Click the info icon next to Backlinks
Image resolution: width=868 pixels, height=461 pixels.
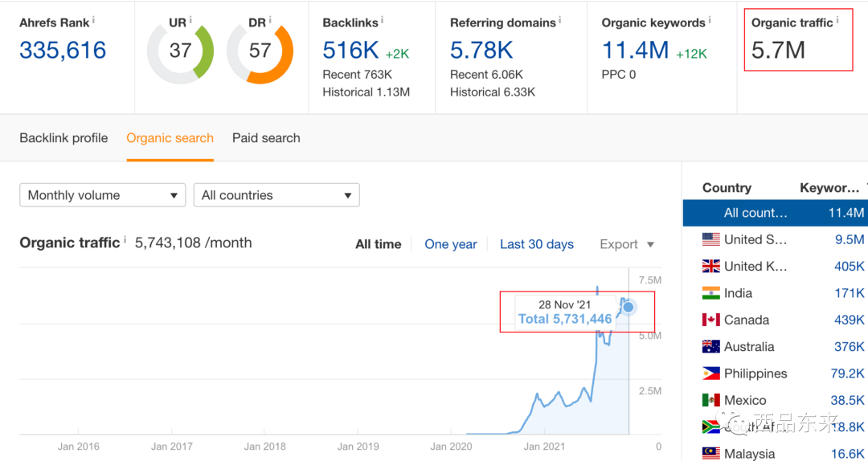(383, 20)
